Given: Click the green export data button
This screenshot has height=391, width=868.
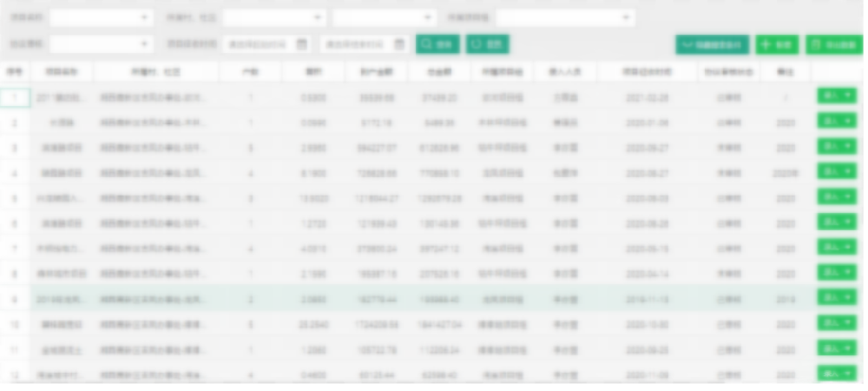Looking at the screenshot, I should point(834,45).
